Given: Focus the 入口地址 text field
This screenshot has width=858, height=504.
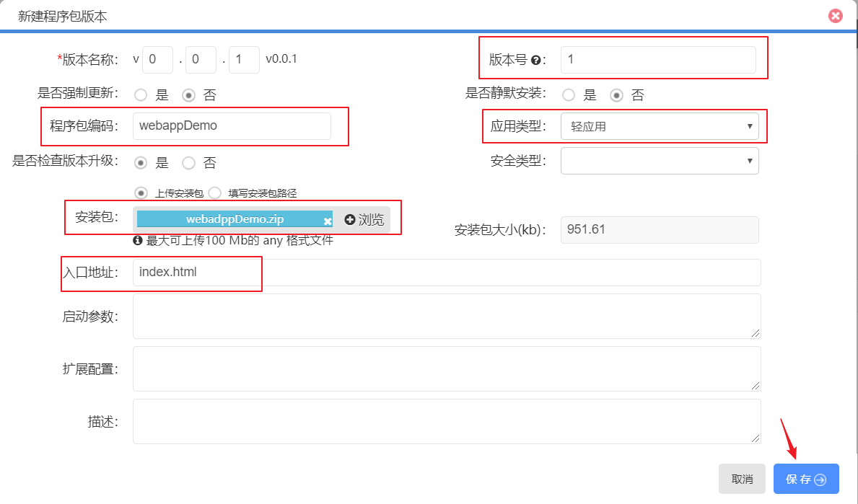Looking at the screenshot, I should pyautogui.click(x=446, y=273).
